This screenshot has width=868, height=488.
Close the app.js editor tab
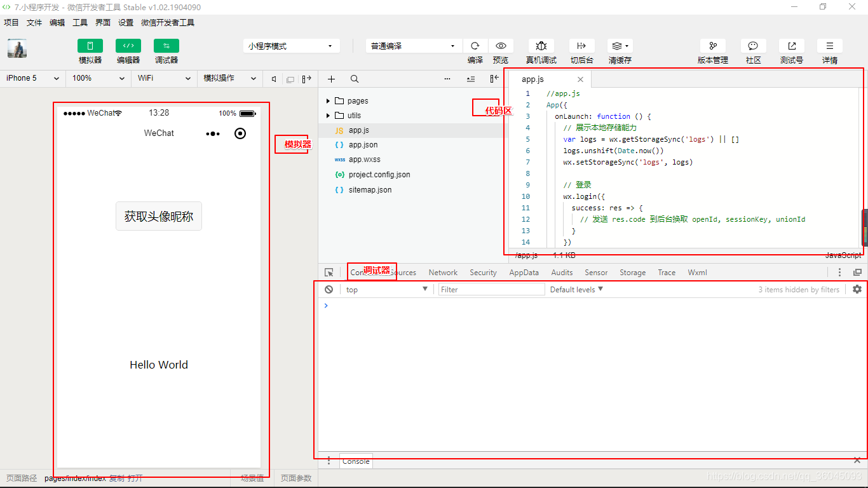tap(580, 79)
